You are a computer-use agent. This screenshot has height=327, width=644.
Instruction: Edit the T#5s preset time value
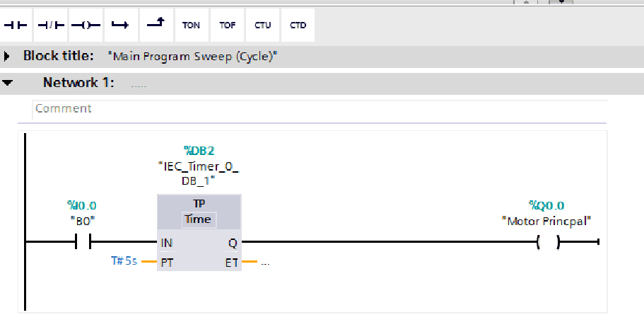tap(124, 260)
